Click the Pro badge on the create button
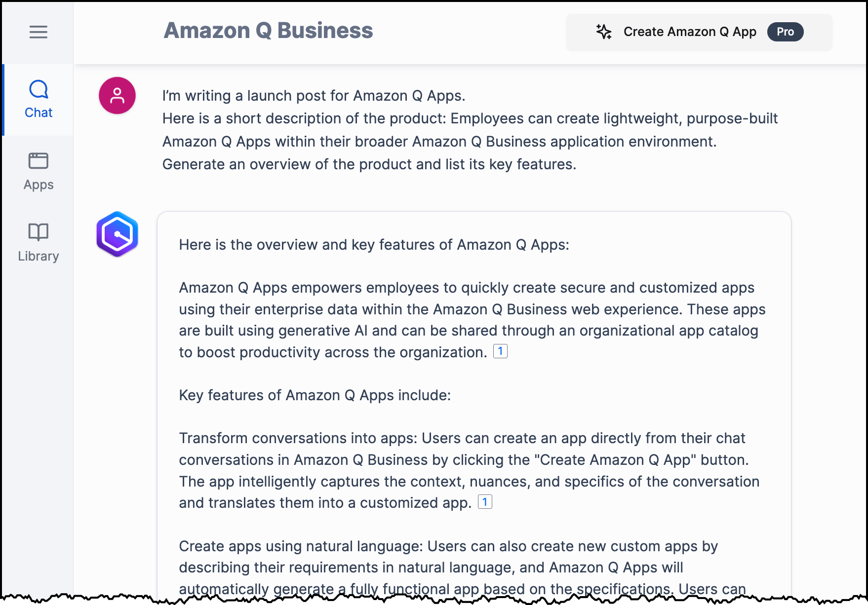 click(785, 32)
